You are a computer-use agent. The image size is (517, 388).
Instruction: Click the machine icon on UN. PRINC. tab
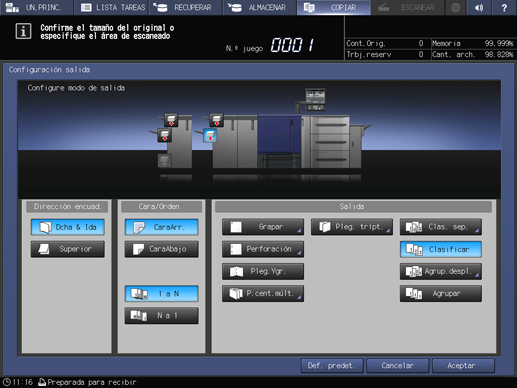(12, 7)
